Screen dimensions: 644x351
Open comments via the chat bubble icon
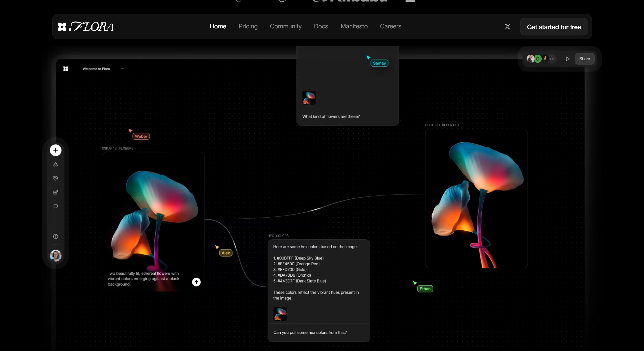coord(55,206)
